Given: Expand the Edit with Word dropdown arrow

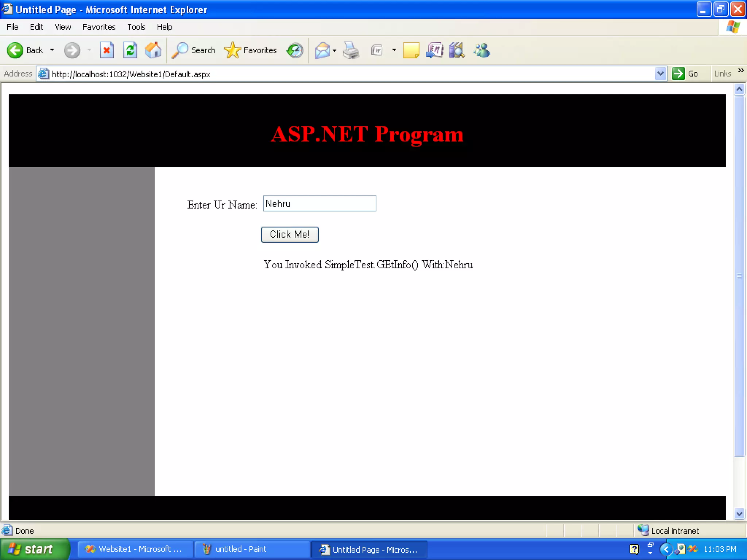Looking at the screenshot, I should click(x=394, y=50).
